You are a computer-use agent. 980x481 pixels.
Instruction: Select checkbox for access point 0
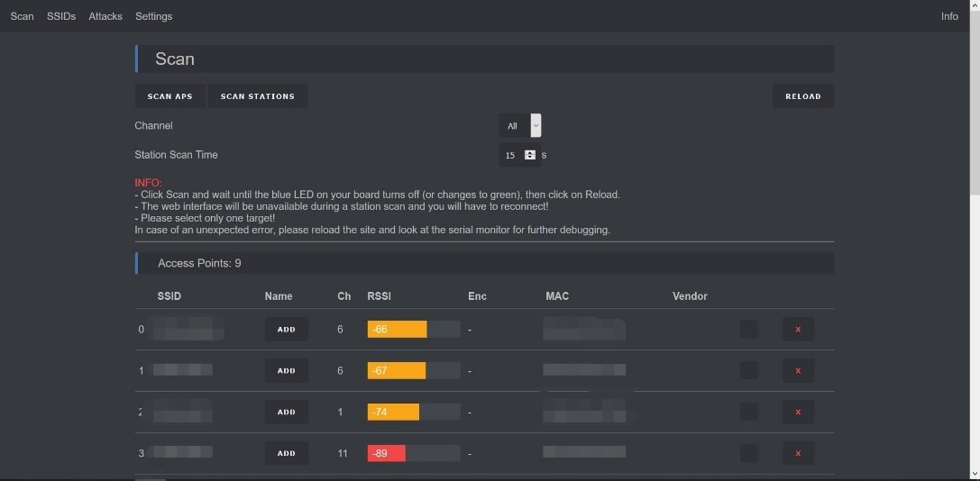point(748,330)
